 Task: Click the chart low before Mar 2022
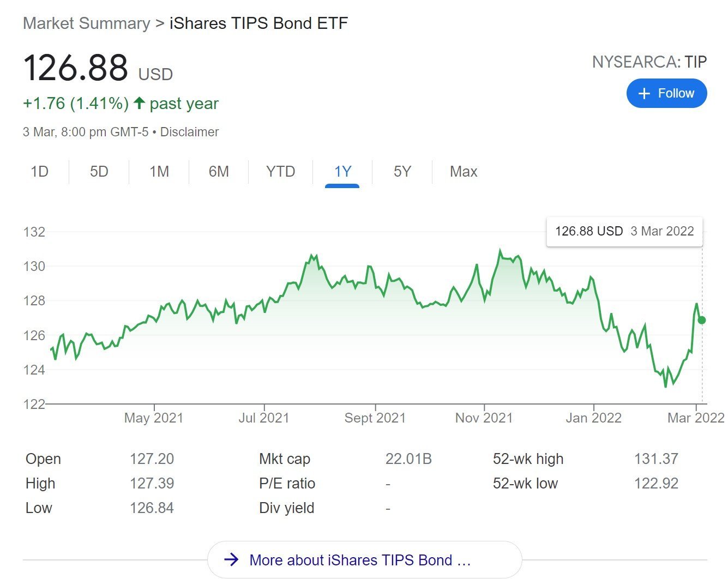click(665, 387)
